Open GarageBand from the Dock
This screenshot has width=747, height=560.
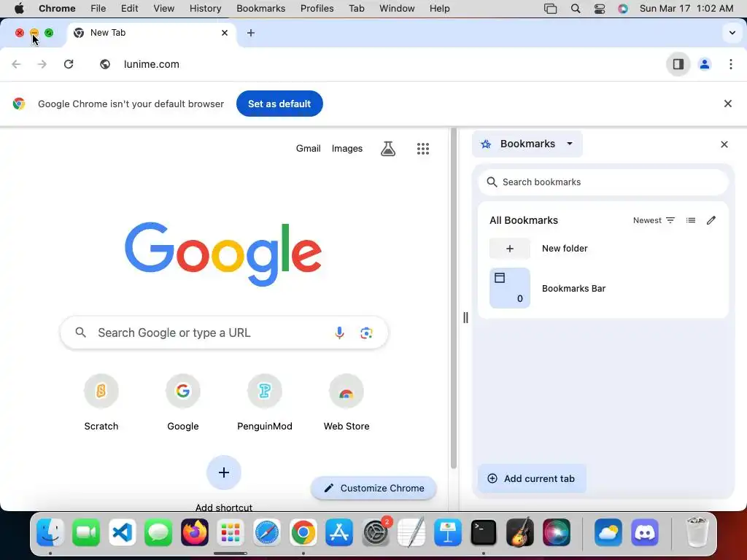[519, 532]
